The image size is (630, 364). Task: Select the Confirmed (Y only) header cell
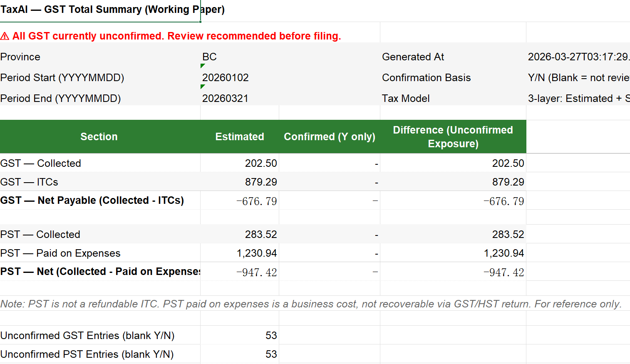(x=329, y=136)
